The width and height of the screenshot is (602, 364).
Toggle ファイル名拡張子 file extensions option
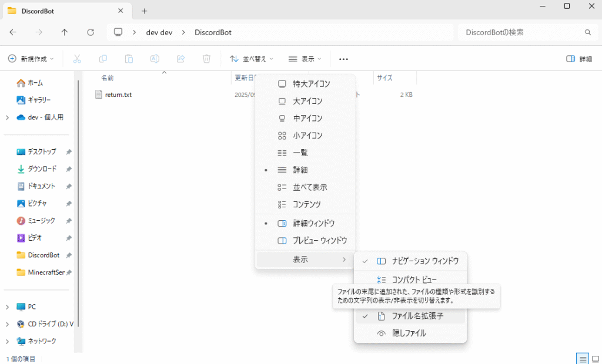pos(417,316)
